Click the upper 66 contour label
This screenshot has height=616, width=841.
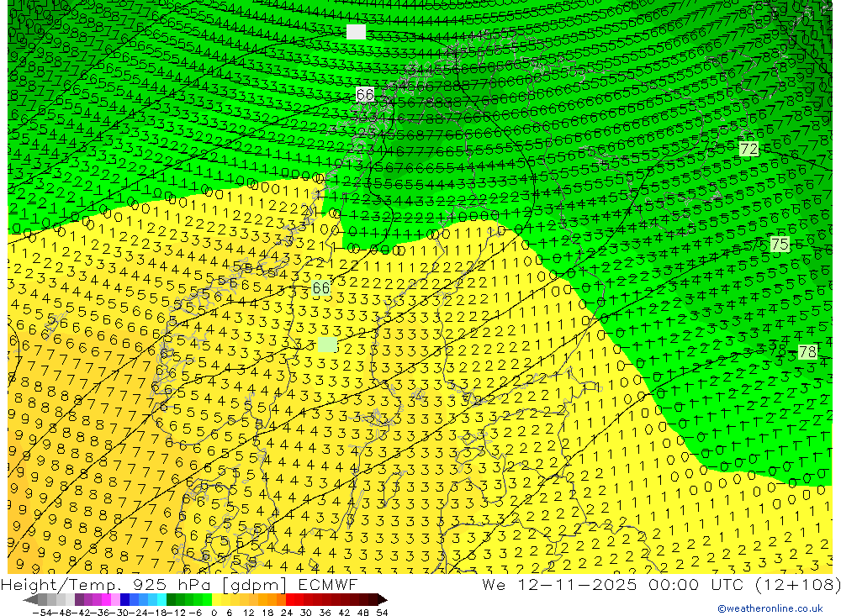click(x=365, y=95)
